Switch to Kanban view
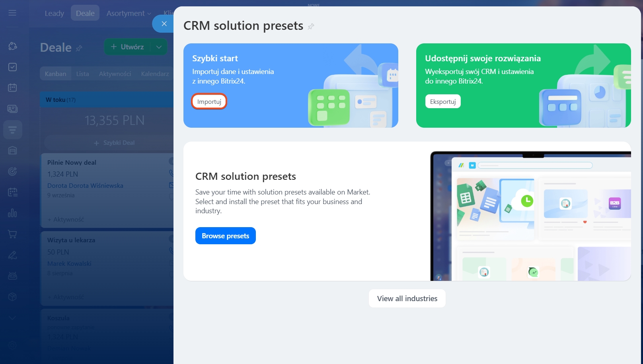Screen dimensions: 643x364 click(x=55, y=74)
